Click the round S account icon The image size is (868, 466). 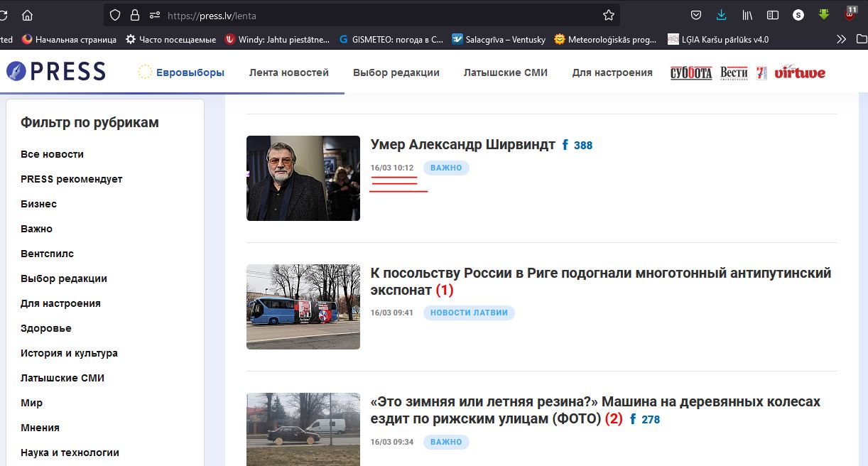[798, 15]
